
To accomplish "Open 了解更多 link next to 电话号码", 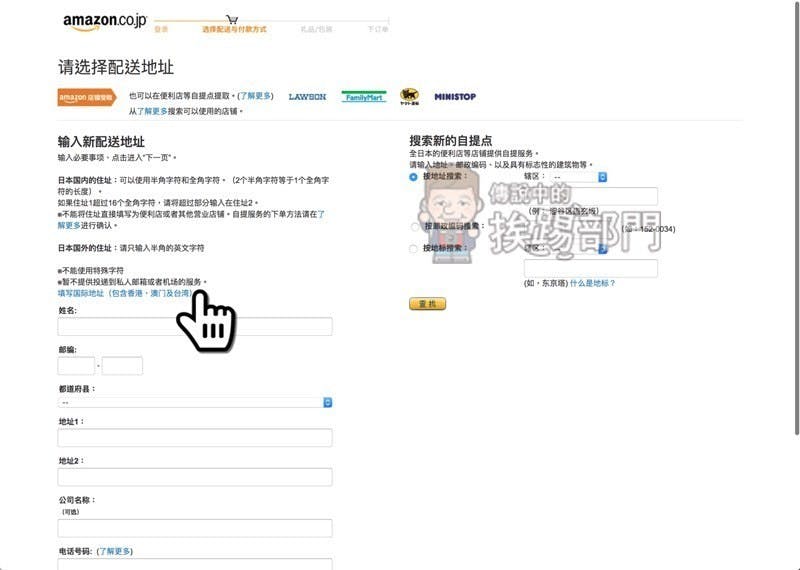I will tap(115, 552).
